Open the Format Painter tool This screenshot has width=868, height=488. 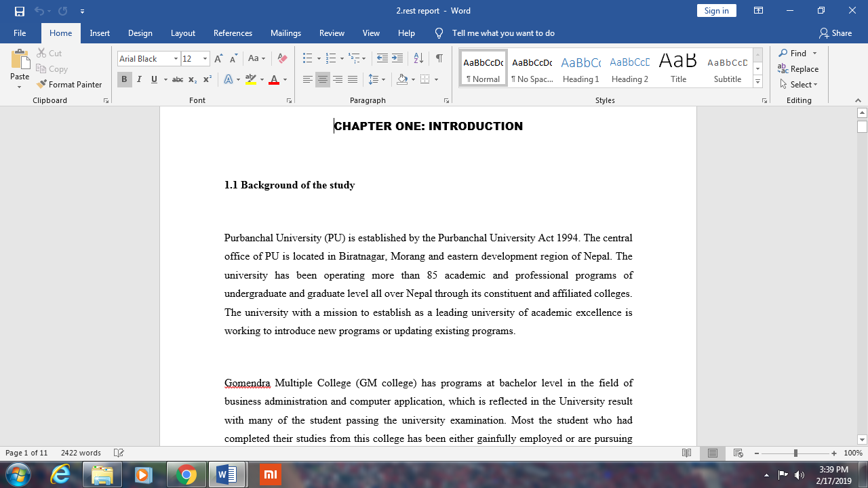pos(70,84)
